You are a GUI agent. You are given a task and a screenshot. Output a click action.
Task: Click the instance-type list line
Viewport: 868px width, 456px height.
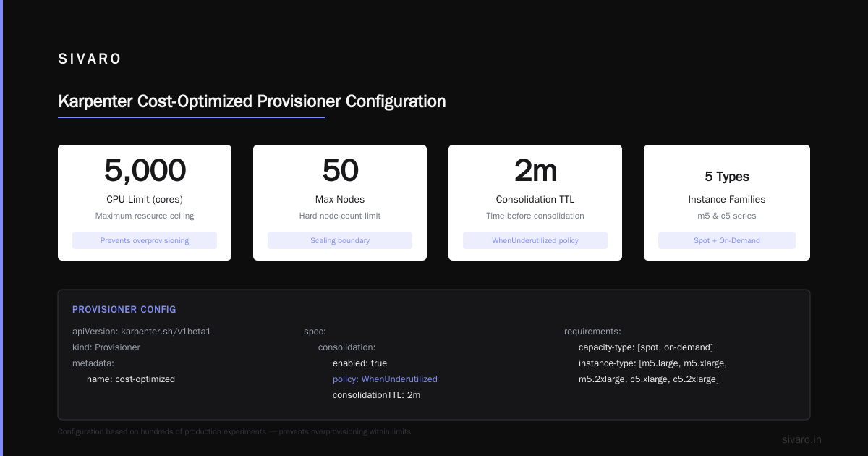[x=652, y=371]
